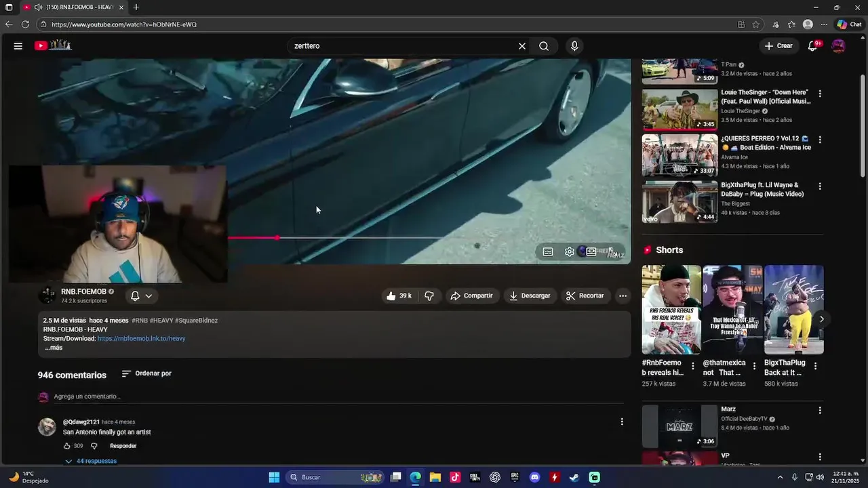Like the video with 39 k likes
Viewport: 868px width, 488px height.
[399, 296]
